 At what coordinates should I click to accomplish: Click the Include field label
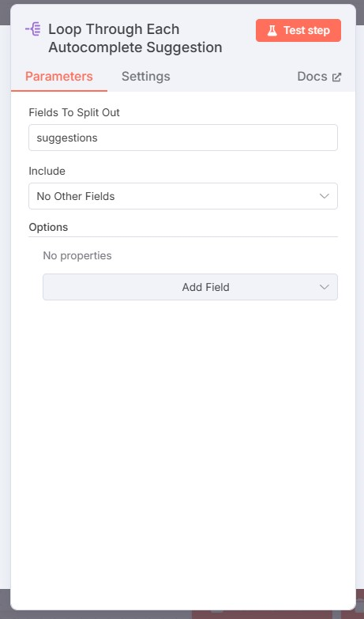47,171
